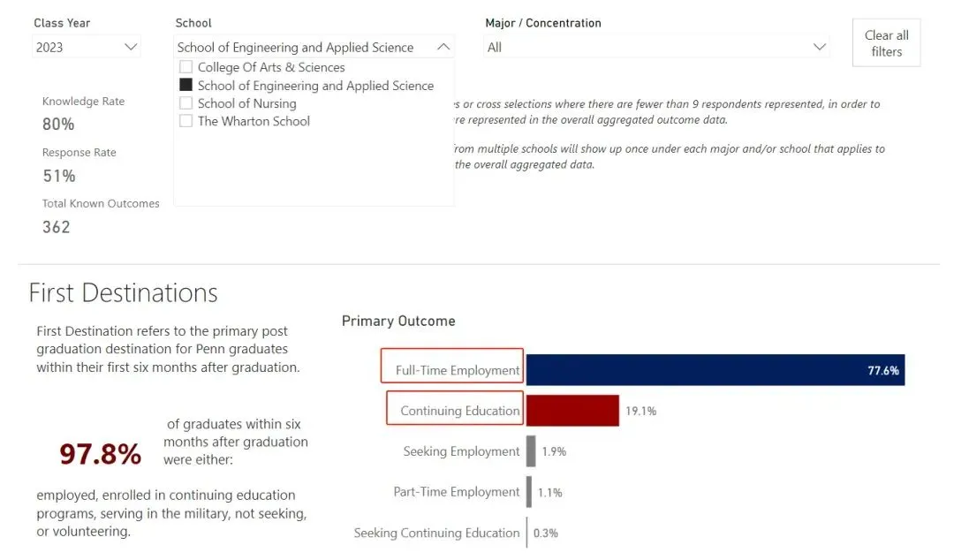Check the College Of Arts & Sciences box

[x=186, y=67]
